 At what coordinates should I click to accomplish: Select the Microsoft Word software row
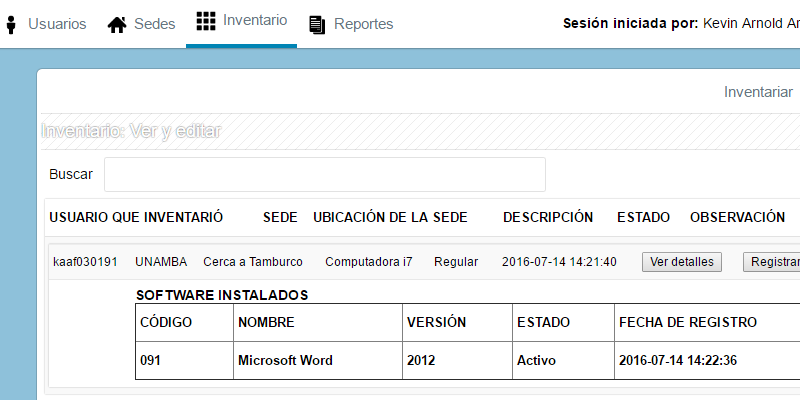pyautogui.click(x=285, y=360)
